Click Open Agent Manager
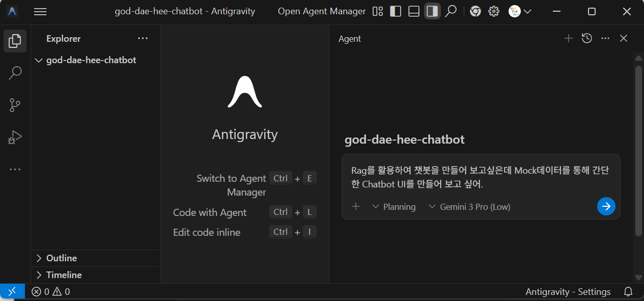Screen dimensions: 644x301 coord(322,11)
